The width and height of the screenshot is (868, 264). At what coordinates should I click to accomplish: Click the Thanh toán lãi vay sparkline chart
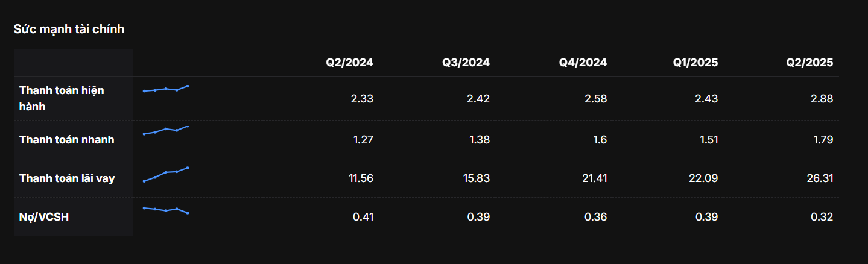pos(166,174)
